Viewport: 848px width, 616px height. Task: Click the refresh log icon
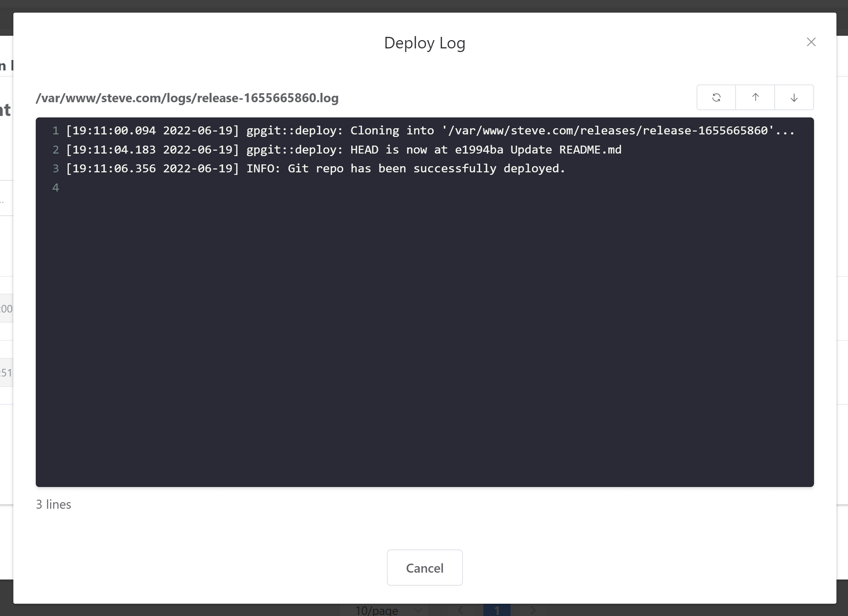[x=716, y=98]
